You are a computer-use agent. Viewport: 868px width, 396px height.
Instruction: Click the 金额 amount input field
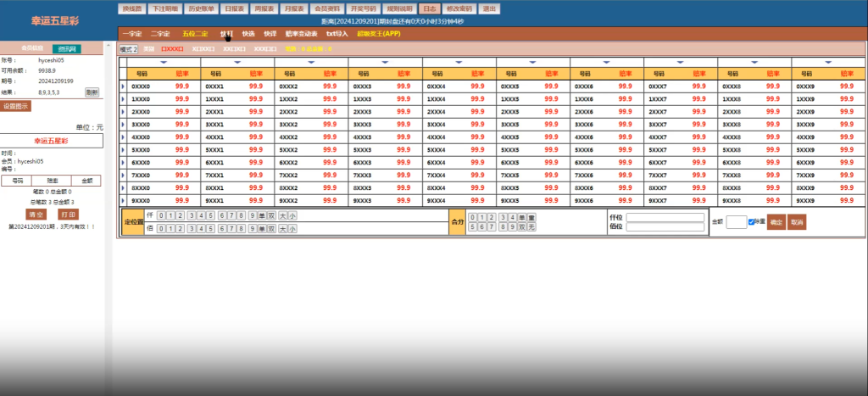point(737,222)
